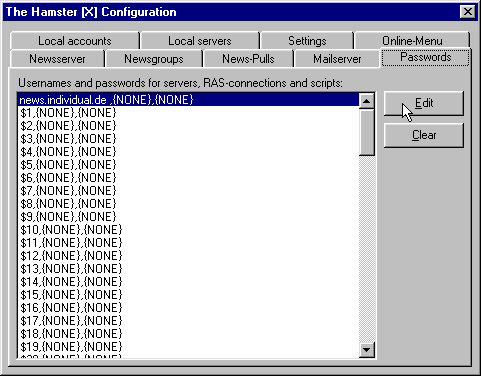Go to the Online-Menu tab
Viewport: 481px width, 376px height.
[x=412, y=41]
